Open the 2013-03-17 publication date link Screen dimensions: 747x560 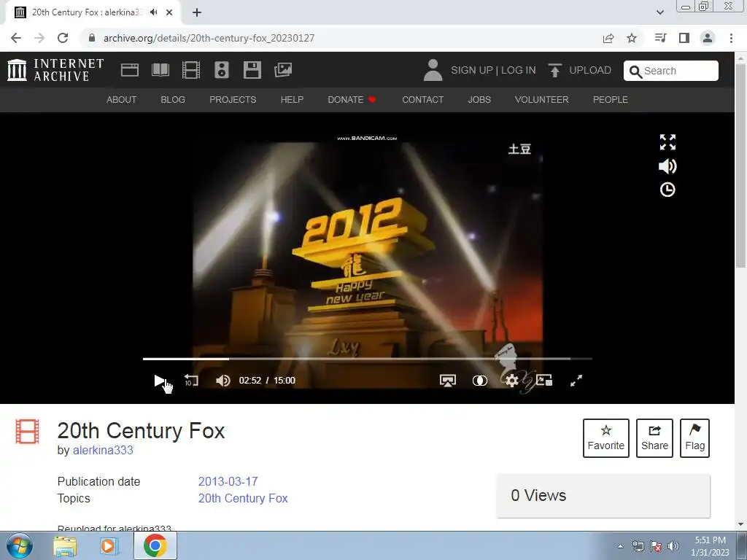[x=228, y=481]
